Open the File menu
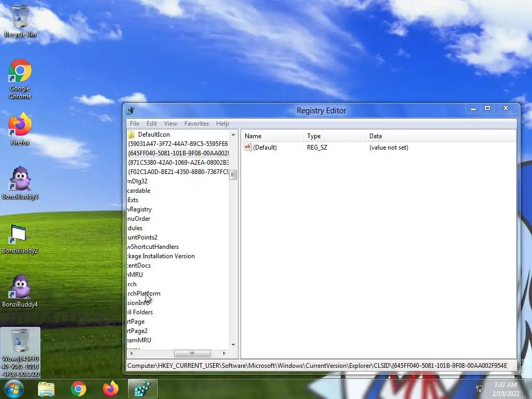This screenshot has width=532, height=399. 135,124
